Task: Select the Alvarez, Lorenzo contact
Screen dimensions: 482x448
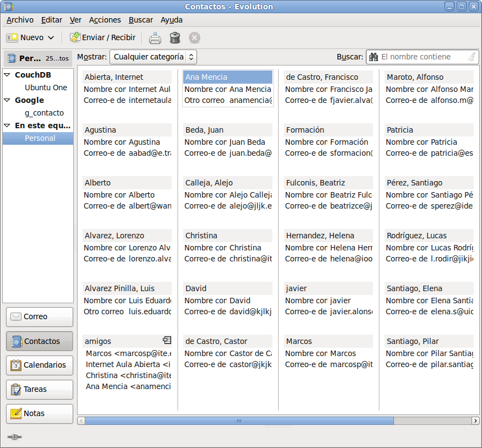Action: 127,236
